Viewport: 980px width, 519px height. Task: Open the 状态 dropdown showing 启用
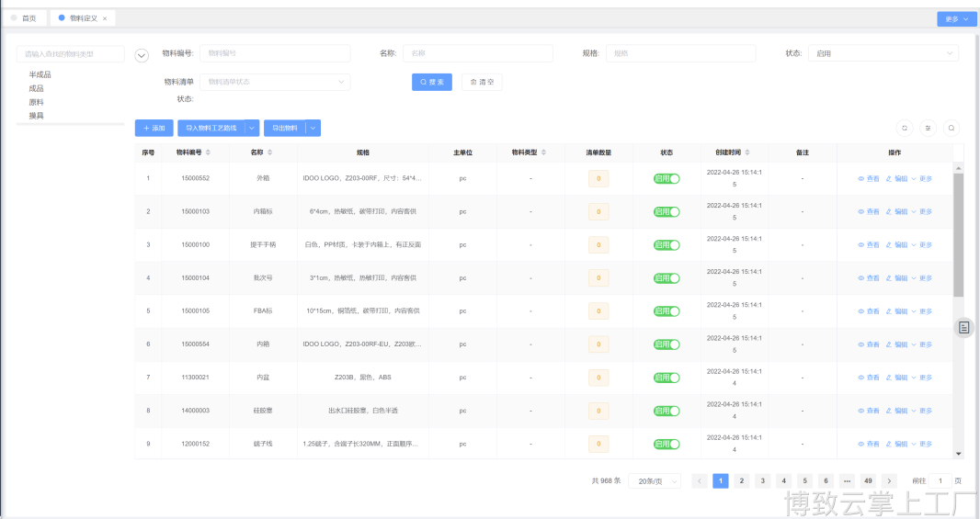point(883,53)
